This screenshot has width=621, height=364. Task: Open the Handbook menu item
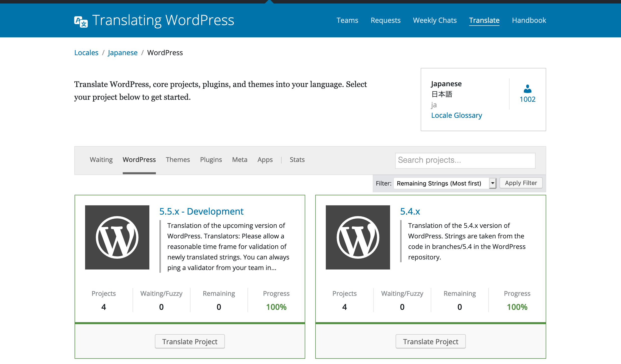[529, 20]
